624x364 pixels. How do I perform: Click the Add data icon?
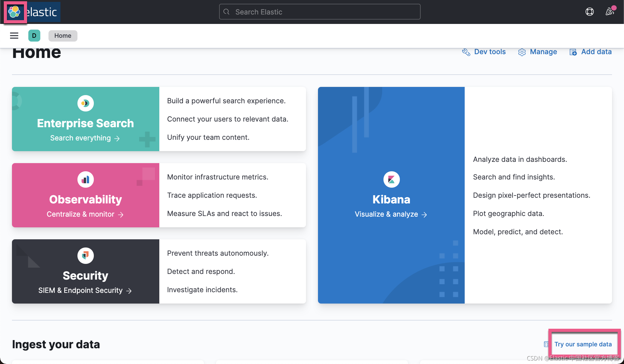[x=573, y=52]
